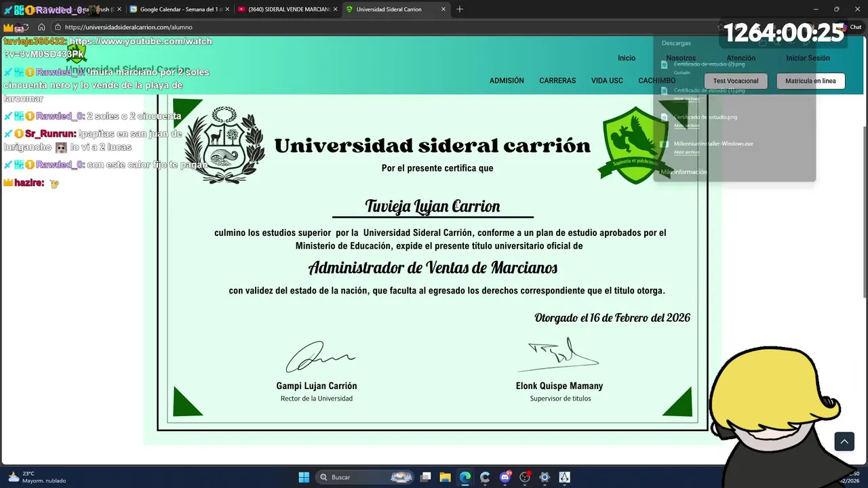868x488 pixels.
Task: Open the ADMISIÓN menu
Action: [x=507, y=81]
